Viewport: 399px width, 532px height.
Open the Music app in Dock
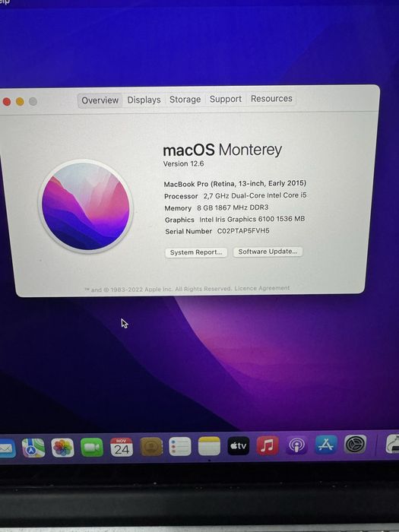click(x=268, y=445)
